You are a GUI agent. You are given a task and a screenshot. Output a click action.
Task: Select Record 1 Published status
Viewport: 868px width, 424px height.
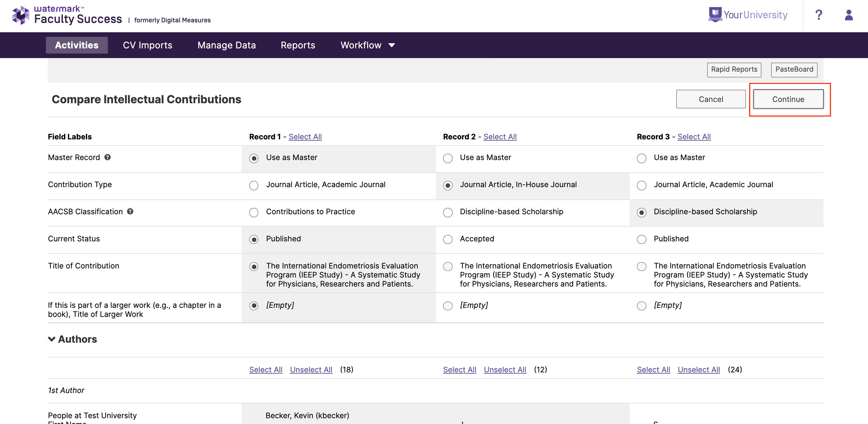pos(254,239)
